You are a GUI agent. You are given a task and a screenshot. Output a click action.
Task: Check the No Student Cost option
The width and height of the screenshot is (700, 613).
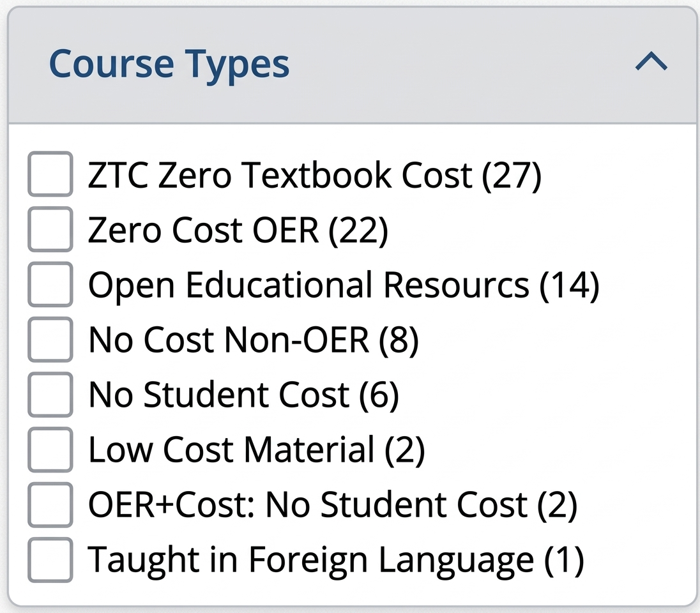50,395
